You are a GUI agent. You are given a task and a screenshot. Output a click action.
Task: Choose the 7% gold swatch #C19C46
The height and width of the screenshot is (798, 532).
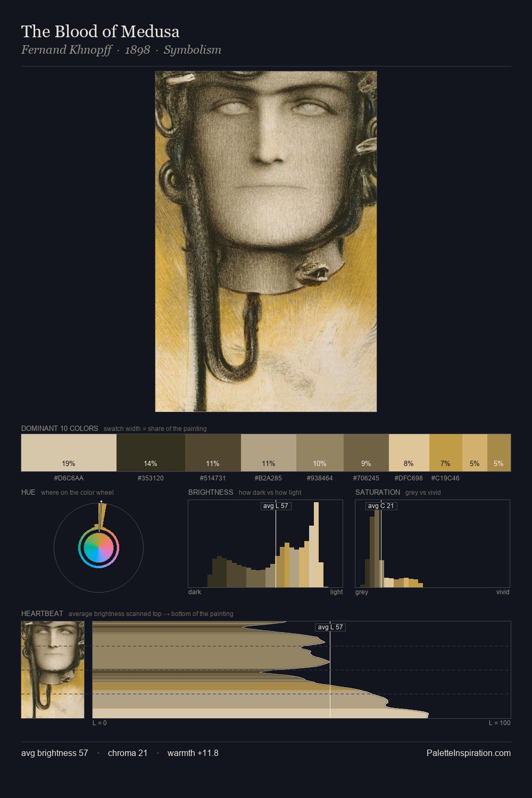[445, 453]
